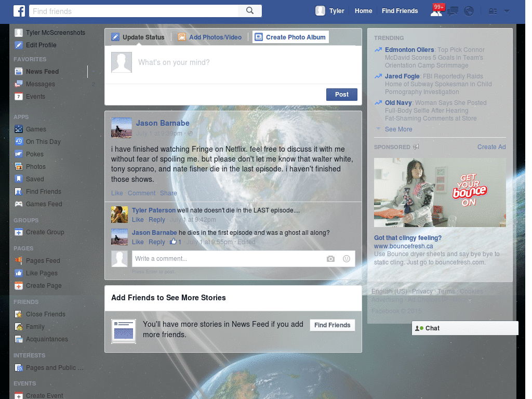532x399 pixels.
Task: Focus the Find friends search field
Action: click(x=134, y=11)
